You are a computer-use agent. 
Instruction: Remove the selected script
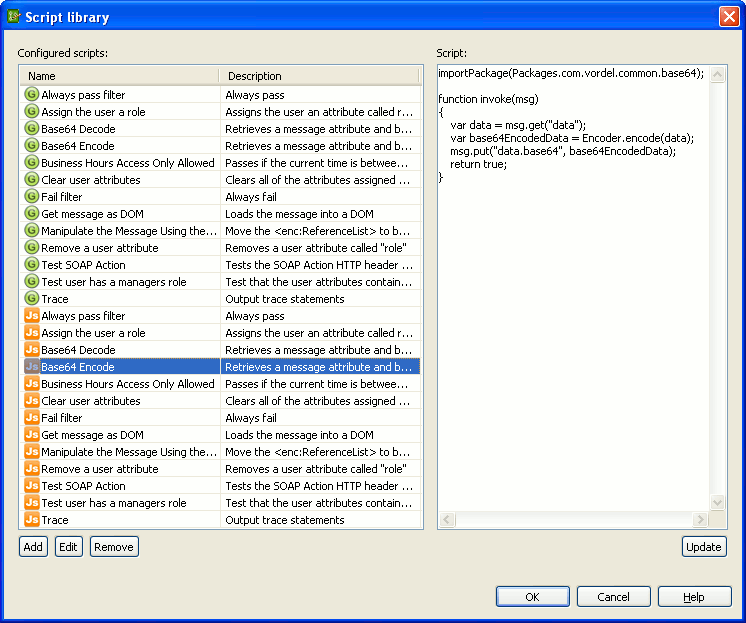coord(114,546)
